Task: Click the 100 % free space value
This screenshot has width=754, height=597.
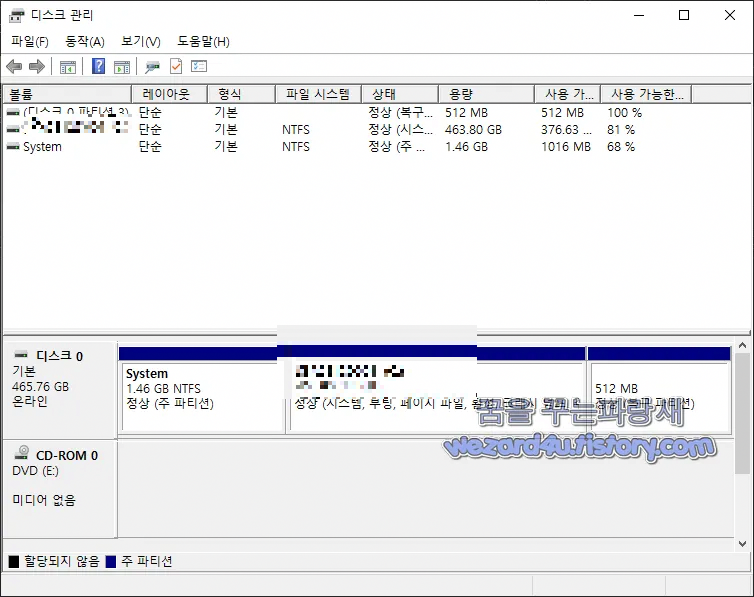Action: [624, 113]
